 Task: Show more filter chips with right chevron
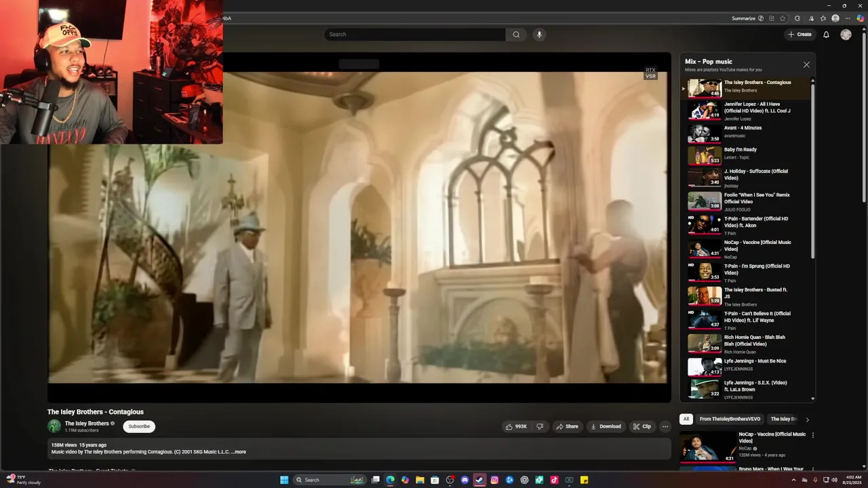[x=807, y=420]
